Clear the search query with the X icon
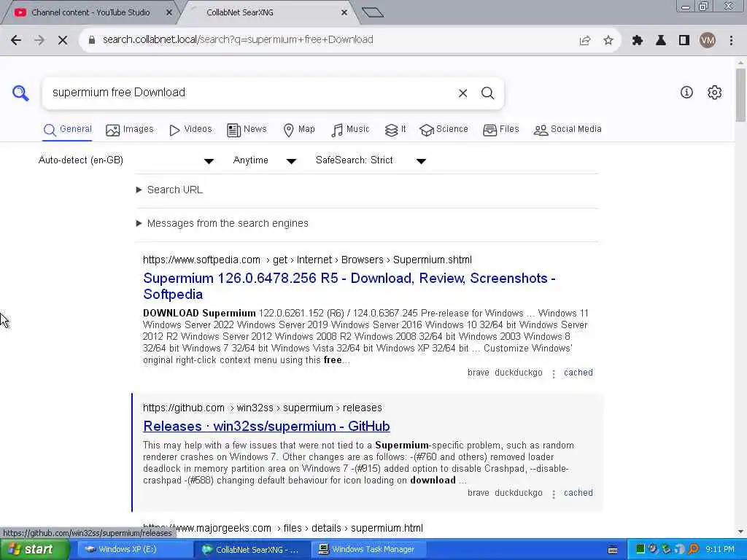Screen dimensions: 747x560 pos(462,93)
